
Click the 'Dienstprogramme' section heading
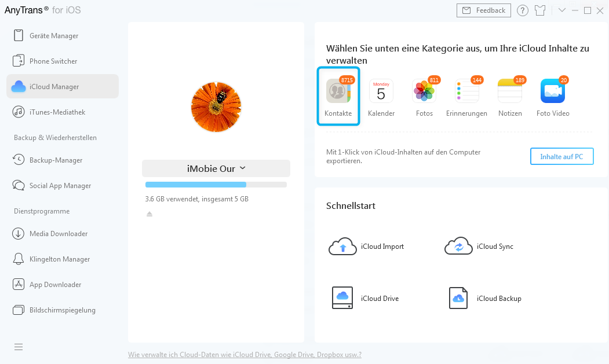tap(42, 211)
